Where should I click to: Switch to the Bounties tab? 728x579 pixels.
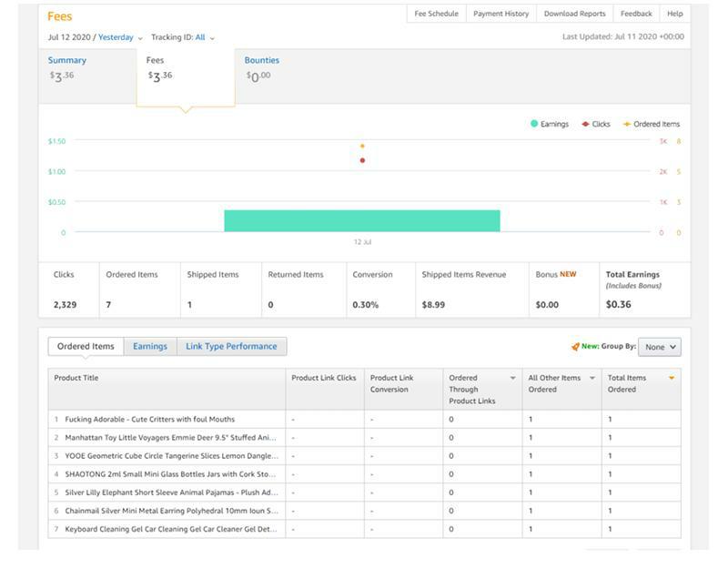[x=262, y=60]
